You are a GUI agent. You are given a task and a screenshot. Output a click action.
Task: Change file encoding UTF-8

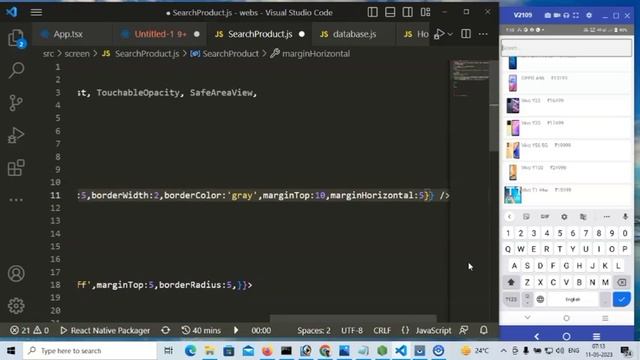(x=351, y=330)
